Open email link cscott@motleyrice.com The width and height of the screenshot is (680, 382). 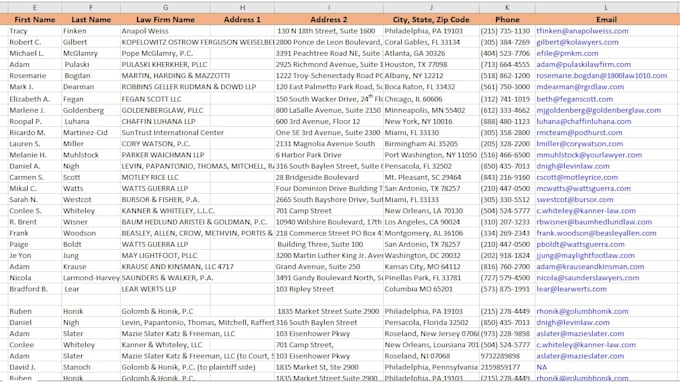[577, 177]
